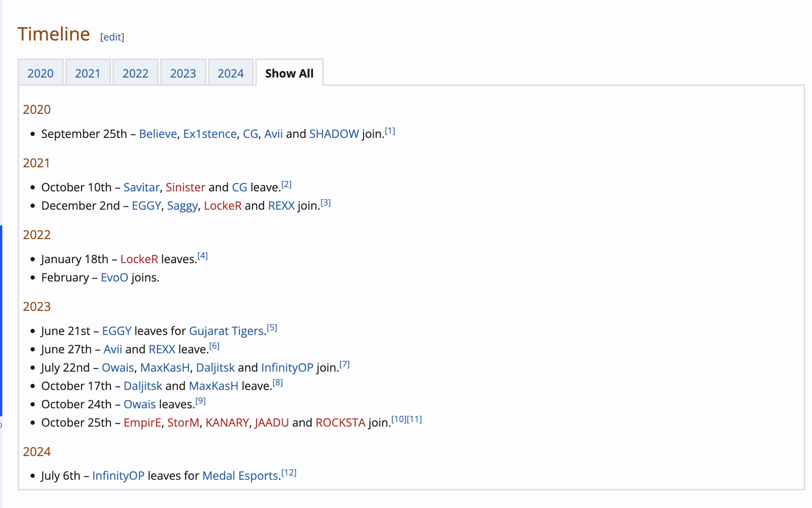This screenshot has height=508, width=812.
Task: Click Daljitsk in the October 17th entry
Action: [x=143, y=386]
